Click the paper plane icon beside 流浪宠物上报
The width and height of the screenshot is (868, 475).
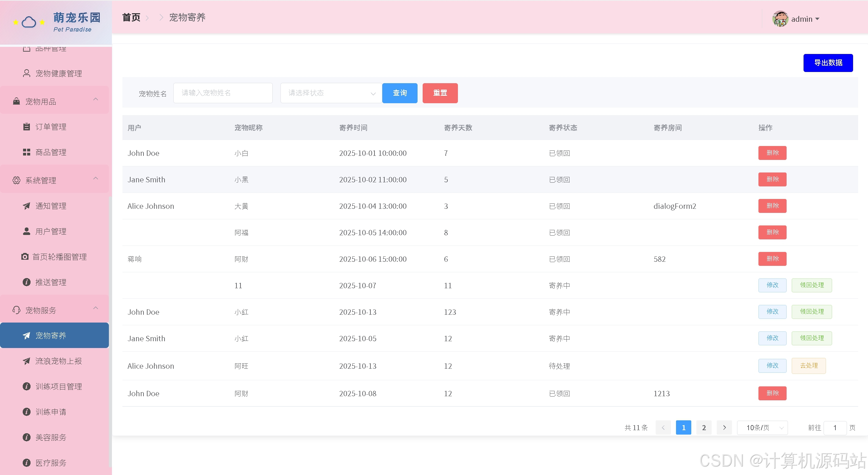[26, 361]
